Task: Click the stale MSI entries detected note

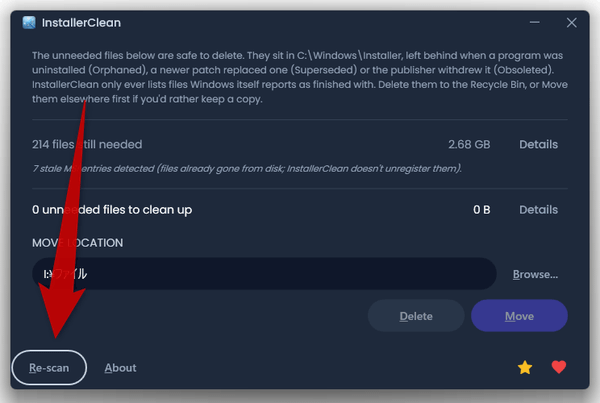Action: point(247,168)
